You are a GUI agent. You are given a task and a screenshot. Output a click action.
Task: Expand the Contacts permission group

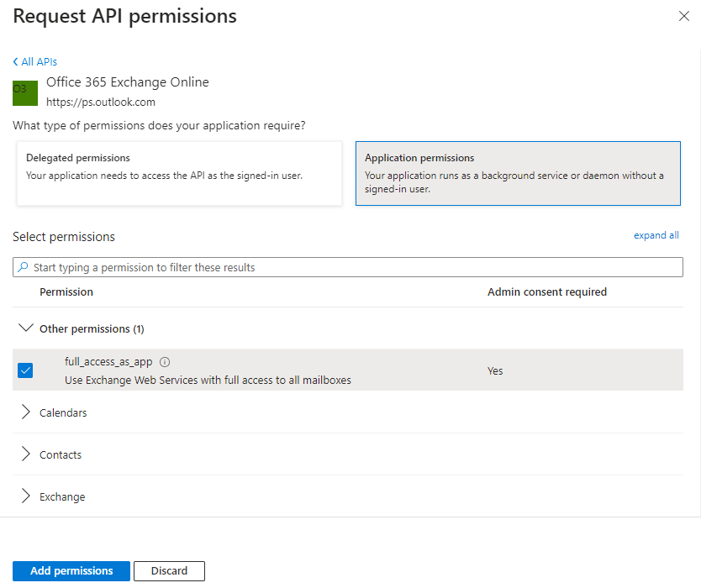25,454
